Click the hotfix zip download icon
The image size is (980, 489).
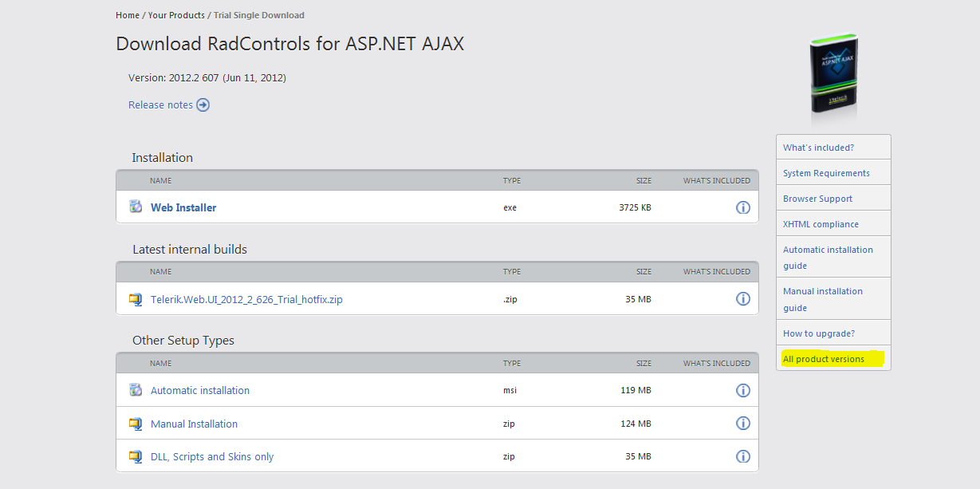[x=136, y=299]
